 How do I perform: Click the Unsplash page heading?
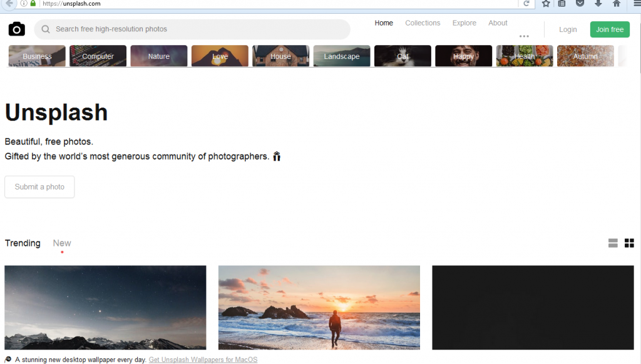[x=56, y=113]
